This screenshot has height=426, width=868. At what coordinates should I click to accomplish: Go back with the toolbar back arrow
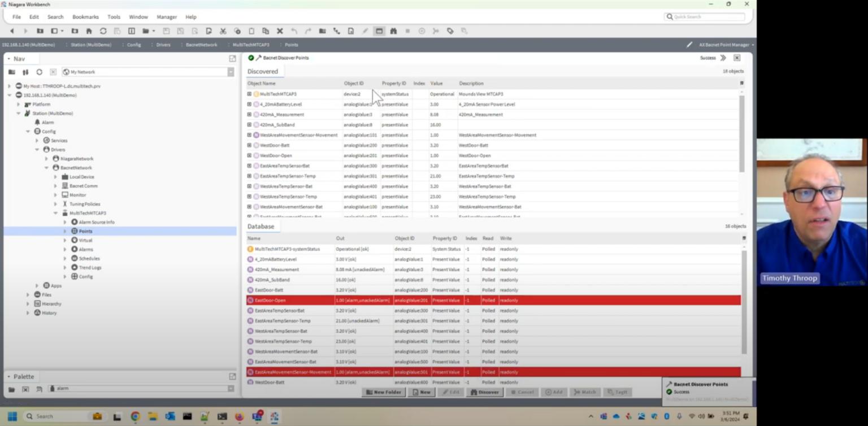point(12,31)
